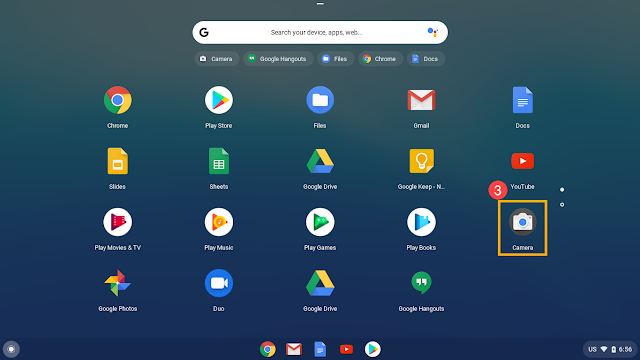The height and width of the screenshot is (360, 640).
Task: Launch Google Hangouts from the app grid
Action: click(x=421, y=282)
